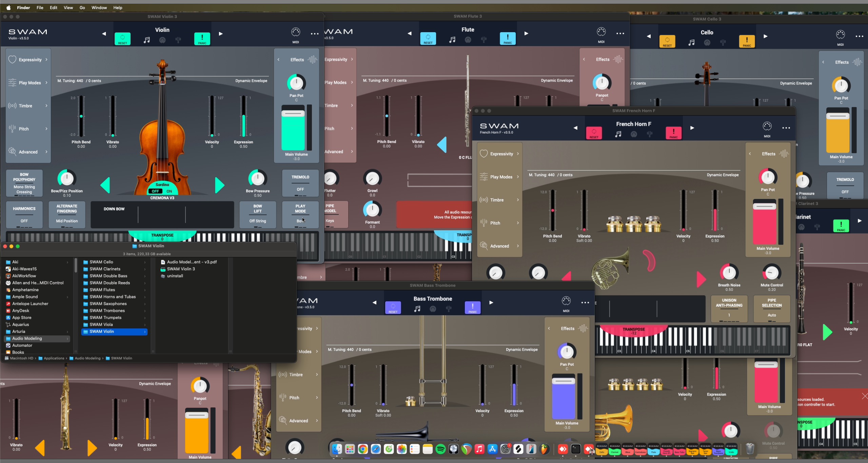Collapse Effects panel in French Horn window
The image size is (868, 463).
coord(750,154)
